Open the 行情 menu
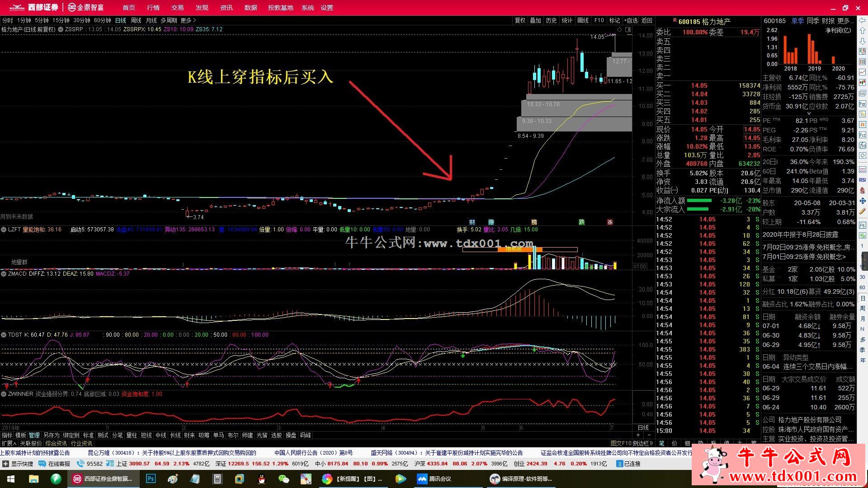This screenshot has height=488, width=868. coord(153,8)
